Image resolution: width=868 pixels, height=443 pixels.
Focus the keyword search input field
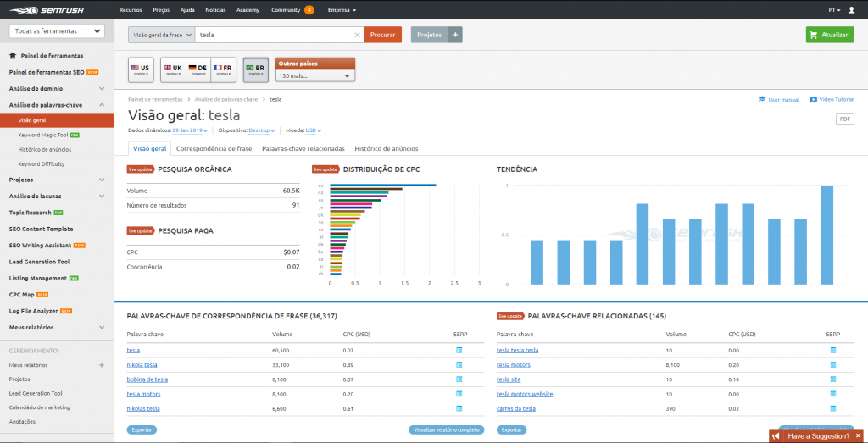pyautogui.click(x=275, y=35)
